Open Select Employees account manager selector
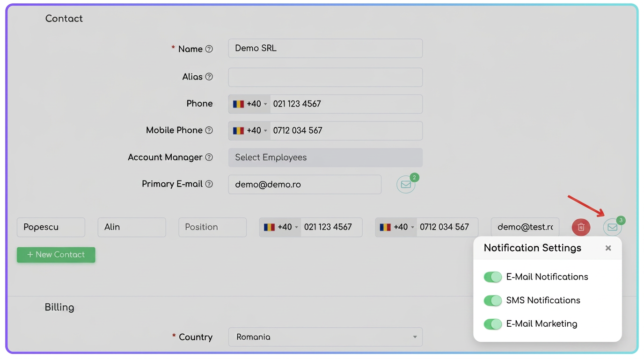 325,158
